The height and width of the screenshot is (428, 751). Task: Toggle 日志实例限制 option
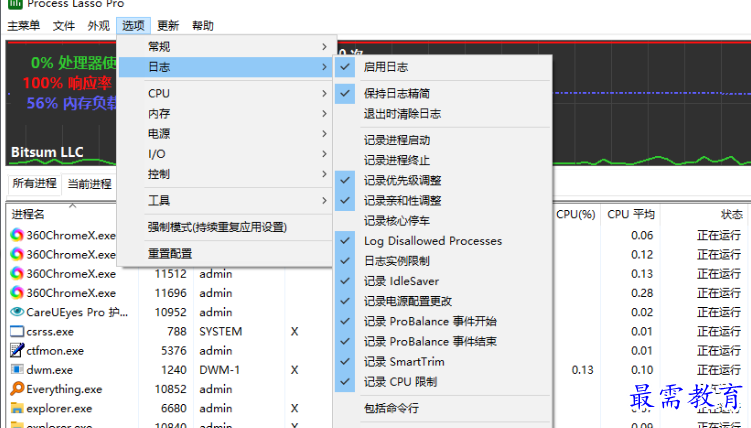pyautogui.click(x=443, y=261)
